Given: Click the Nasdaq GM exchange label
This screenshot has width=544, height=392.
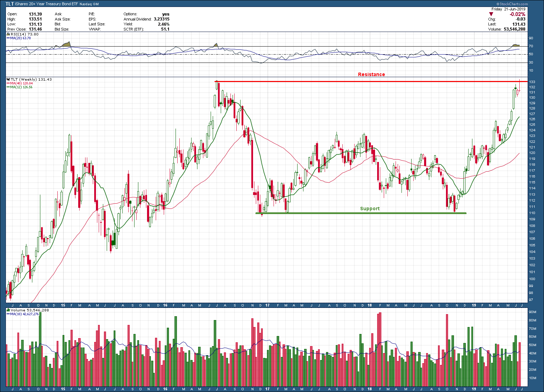Looking at the screenshot, I should tap(89, 4).
